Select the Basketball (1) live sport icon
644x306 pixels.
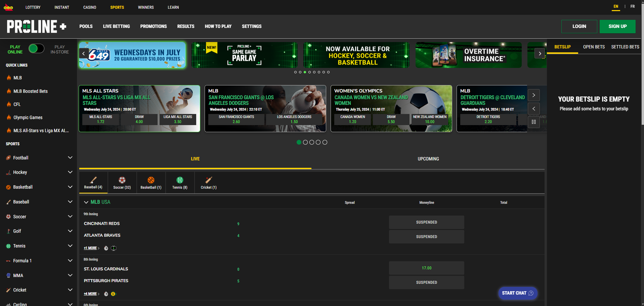151,183
